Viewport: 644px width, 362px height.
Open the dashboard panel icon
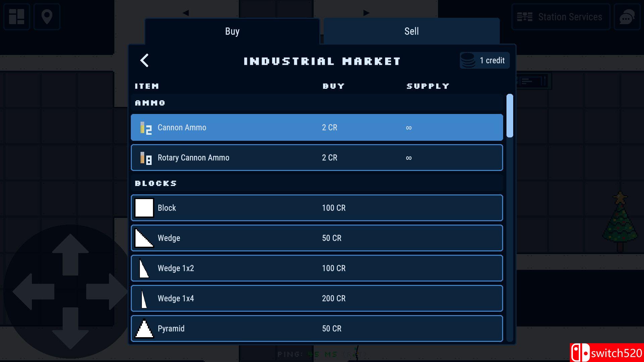click(16, 16)
